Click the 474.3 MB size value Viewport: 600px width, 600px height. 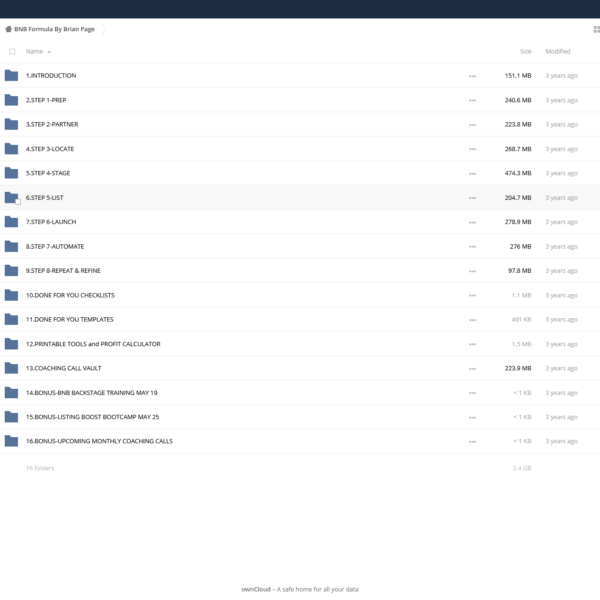coord(518,173)
